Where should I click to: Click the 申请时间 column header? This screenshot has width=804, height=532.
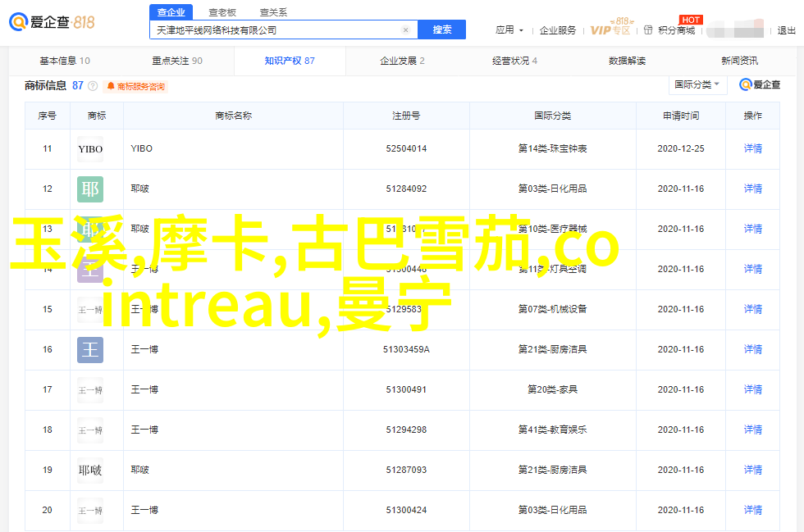click(x=681, y=116)
